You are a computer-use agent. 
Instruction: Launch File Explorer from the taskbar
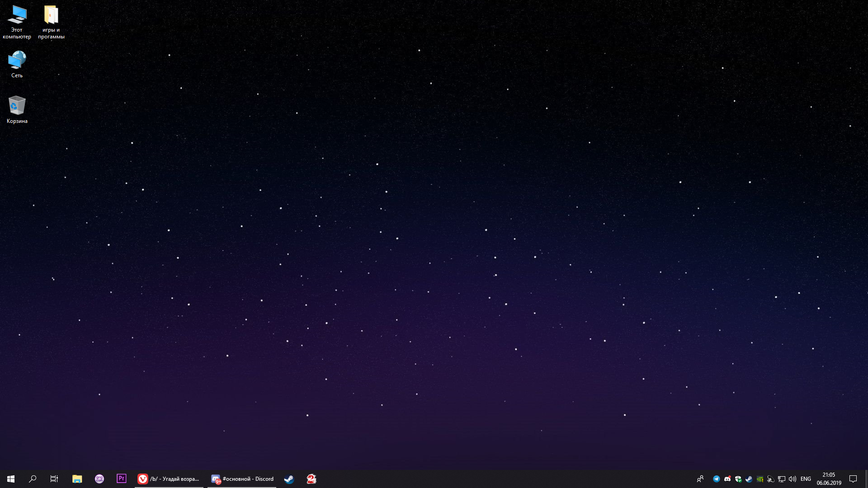coord(77,479)
